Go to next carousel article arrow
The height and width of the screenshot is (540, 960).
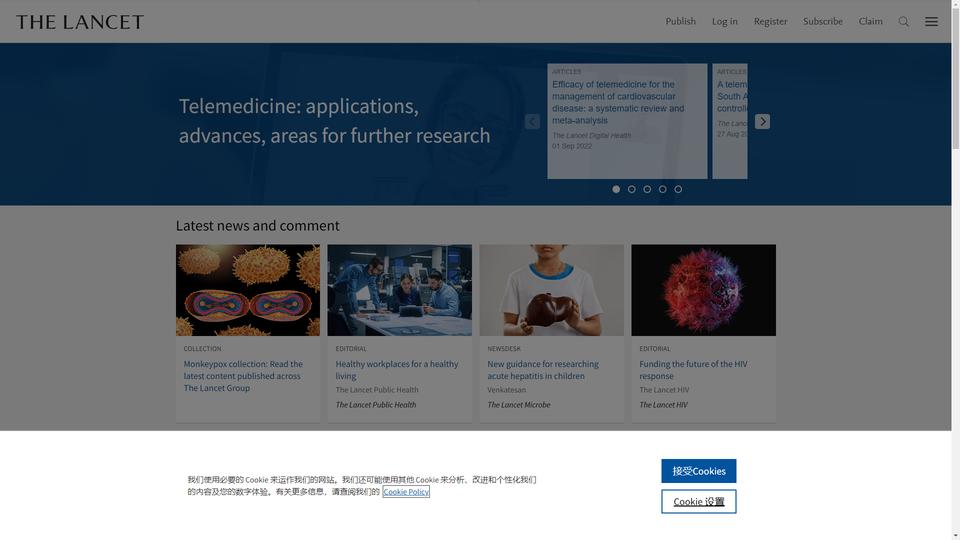point(762,121)
